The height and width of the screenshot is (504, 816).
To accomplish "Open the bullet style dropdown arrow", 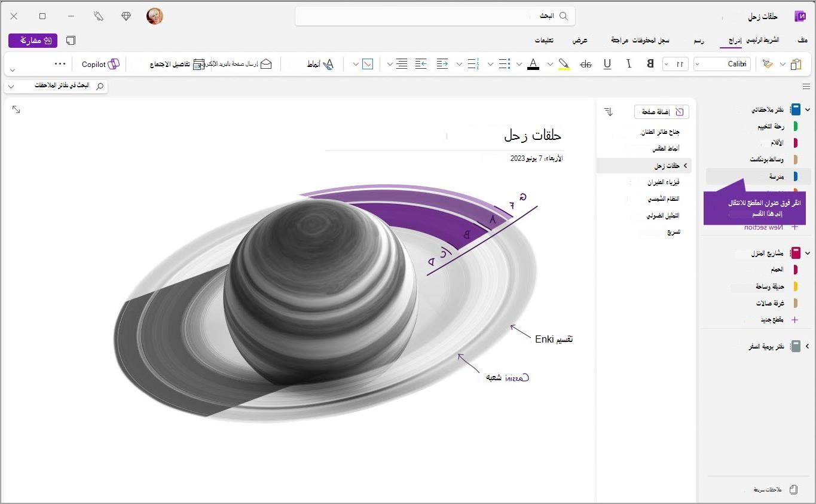I will [x=490, y=64].
